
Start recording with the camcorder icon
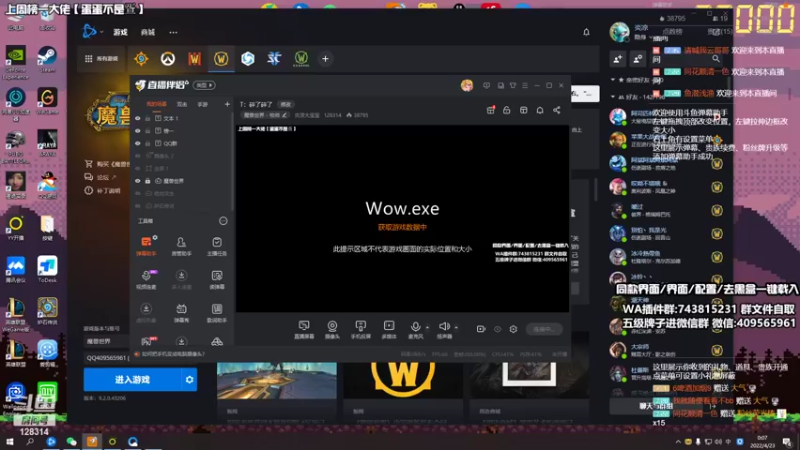[481, 329]
